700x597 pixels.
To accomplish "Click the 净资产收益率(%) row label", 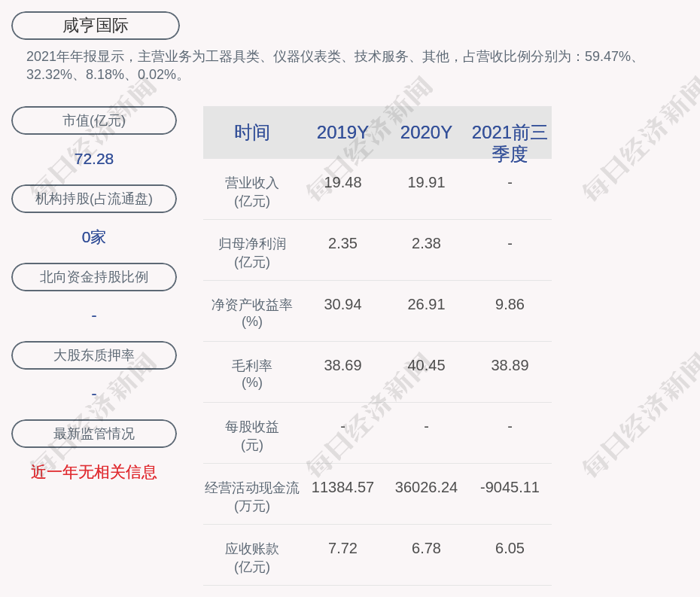I will [x=252, y=313].
